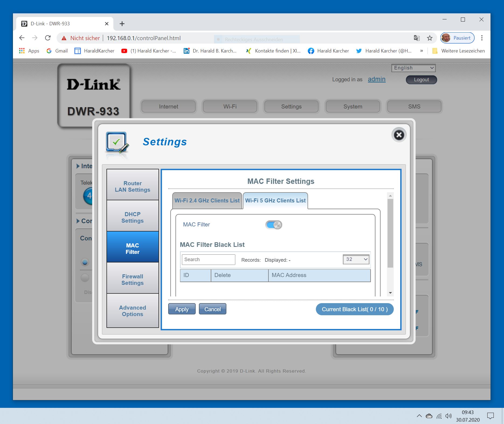Open Firewall Settings section
Screen dimensions: 504x424
tap(133, 278)
